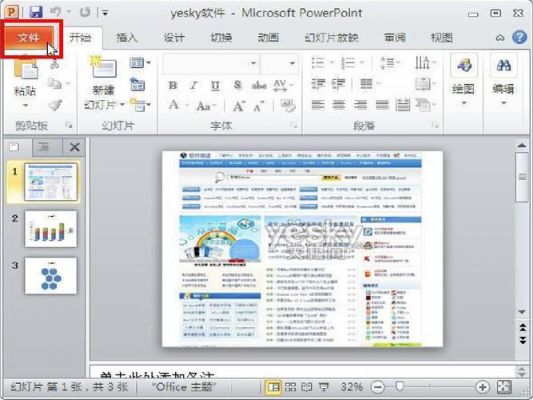The image size is (533, 400).
Task: Expand the 粘贴 dropdown arrow
Action: click(25, 106)
